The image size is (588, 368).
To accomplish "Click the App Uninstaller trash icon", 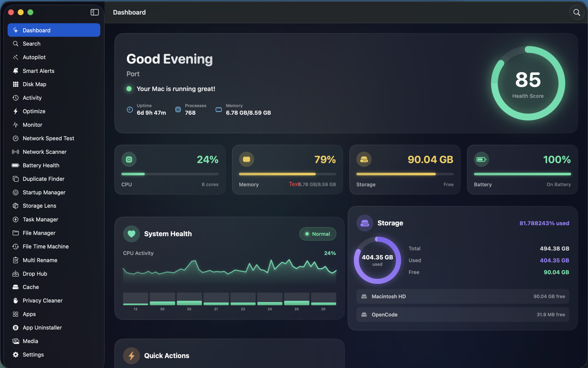I will coord(16,328).
